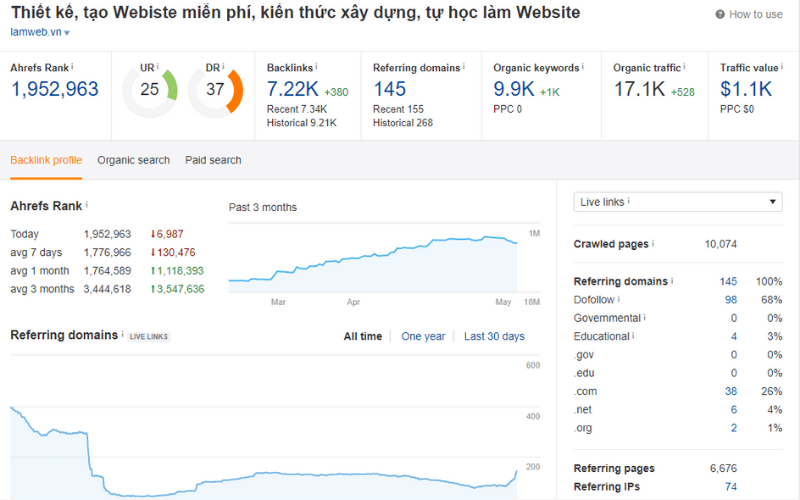800x500 pixels.
Task: Open Organic keywords count 9.9K
Action: coord(514,89)
